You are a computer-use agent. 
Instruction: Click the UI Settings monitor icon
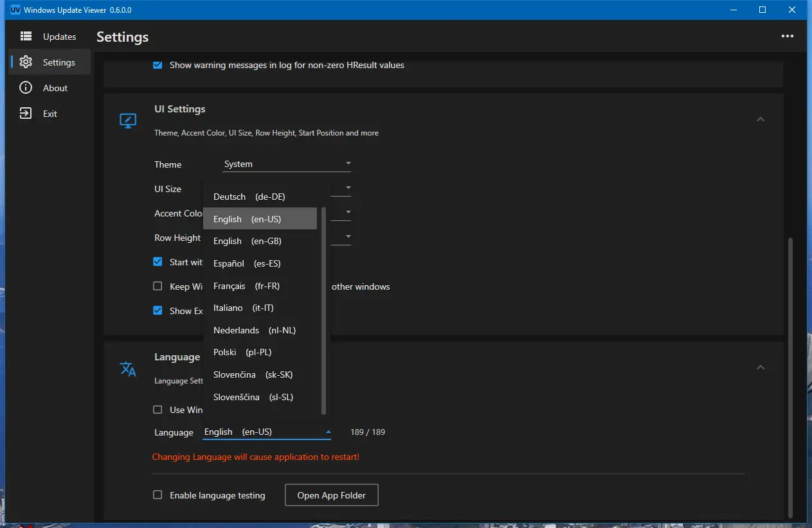coord(128,121)
